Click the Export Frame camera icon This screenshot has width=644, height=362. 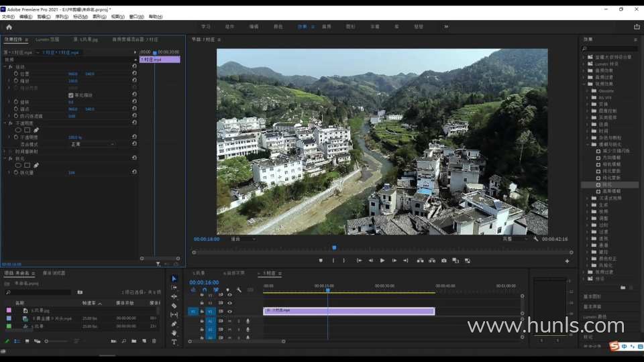tap(443, 261)
